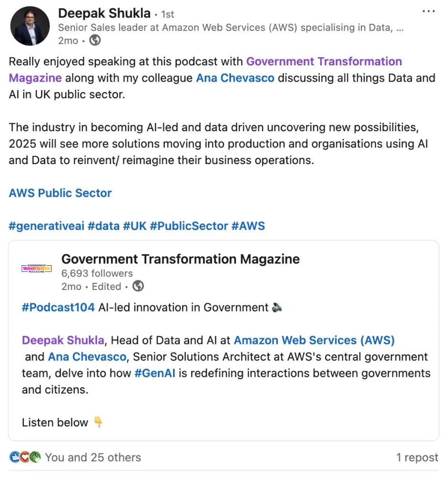448x477 pixels.
Task: Click the Amazon Web Services (AWS) mention
Action: click(314, 340)
